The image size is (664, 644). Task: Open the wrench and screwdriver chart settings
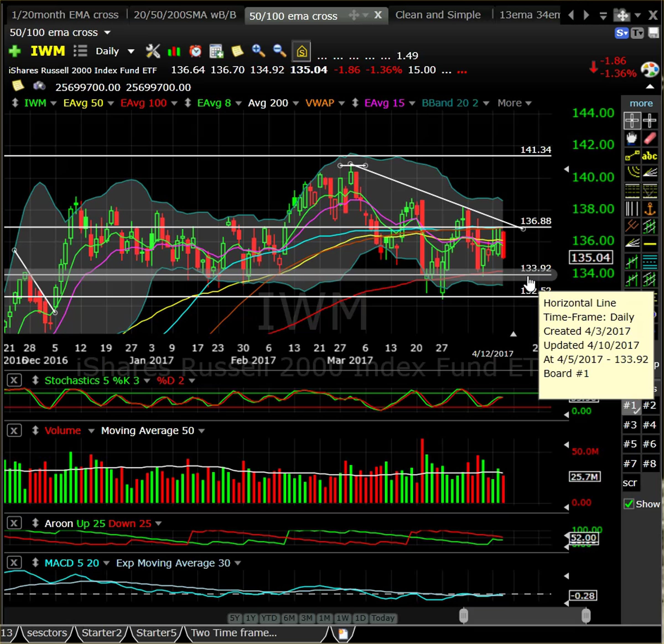(x=153, y=51)
